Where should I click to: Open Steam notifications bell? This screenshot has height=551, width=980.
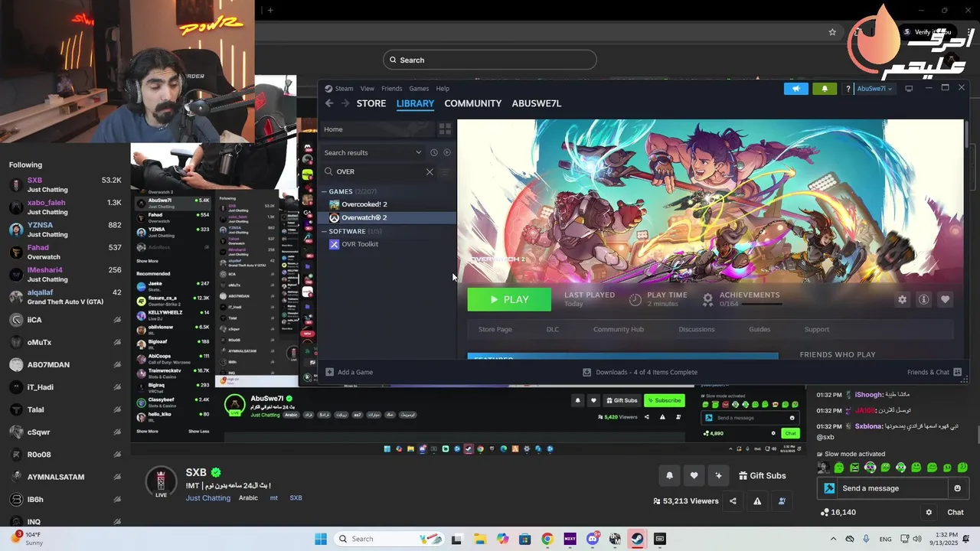tap(825, 89)
